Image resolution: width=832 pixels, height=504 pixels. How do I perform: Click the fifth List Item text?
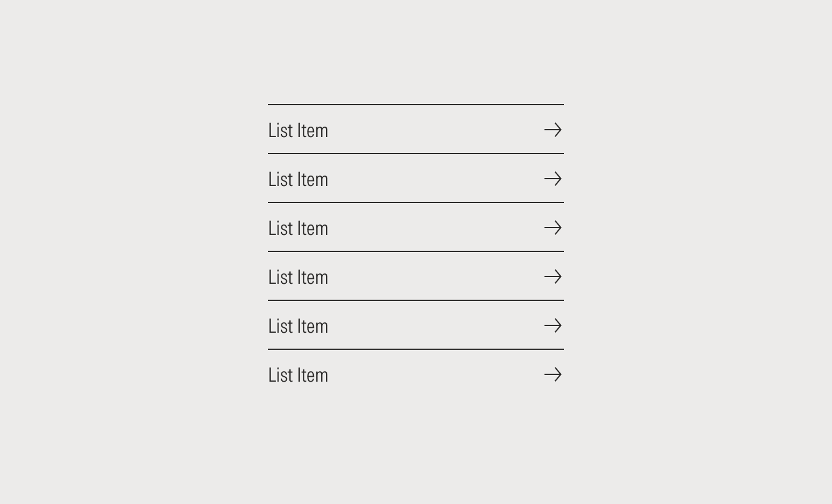tap(298, 326)
